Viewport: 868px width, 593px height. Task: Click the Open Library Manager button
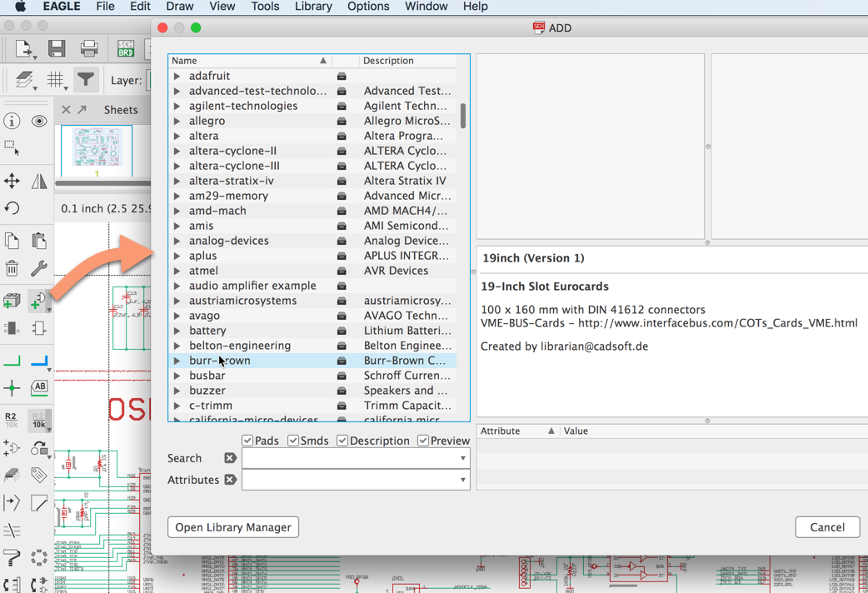[x=232, y=527]
